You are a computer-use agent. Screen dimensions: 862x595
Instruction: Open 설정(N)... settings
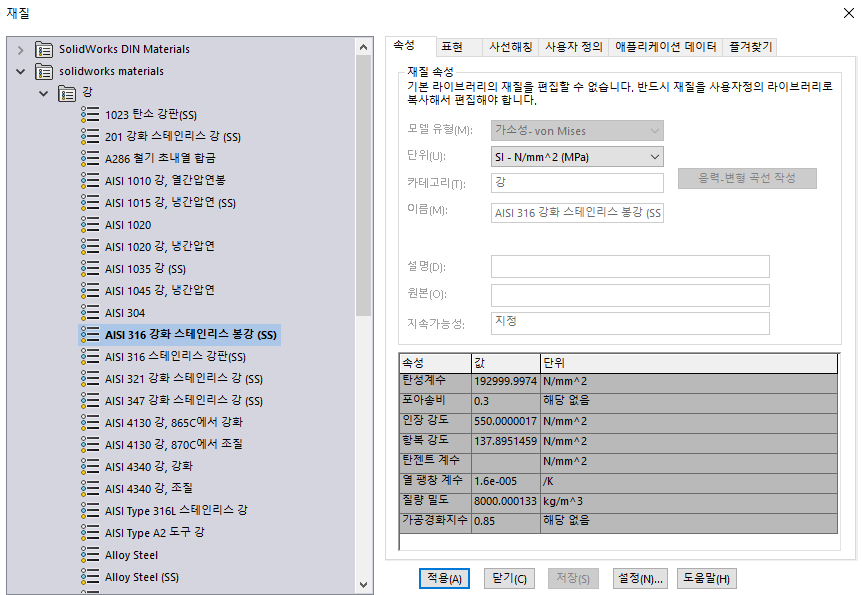[640, 579]
